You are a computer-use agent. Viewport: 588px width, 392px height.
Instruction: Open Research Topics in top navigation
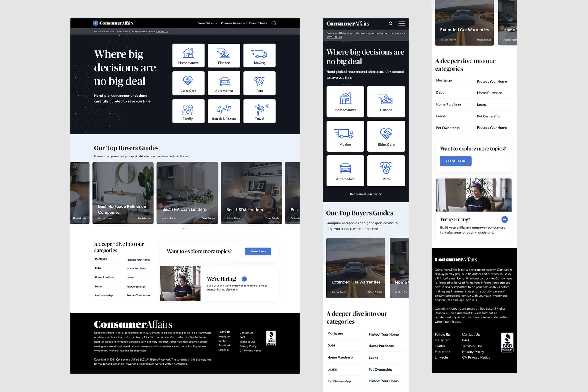[258, 23]
